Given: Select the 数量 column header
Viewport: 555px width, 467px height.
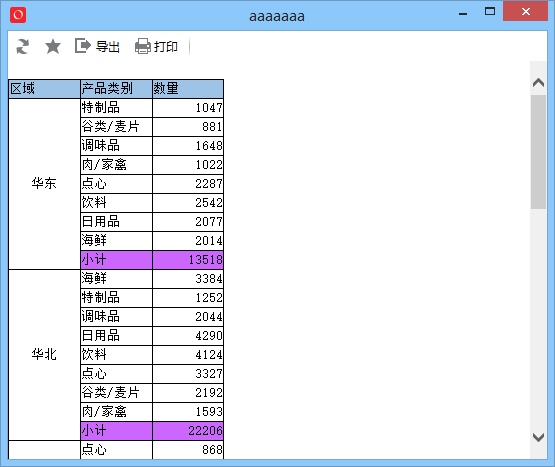Looking at the screenshot, I should 188,89.
